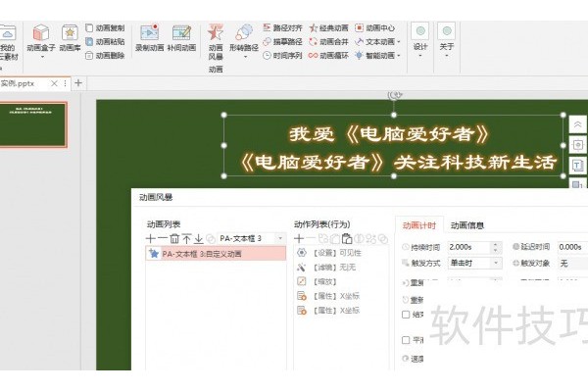Switch to the 动画信息 tab
This screenshot has height=392, width=588.
(x=466, y=225)
